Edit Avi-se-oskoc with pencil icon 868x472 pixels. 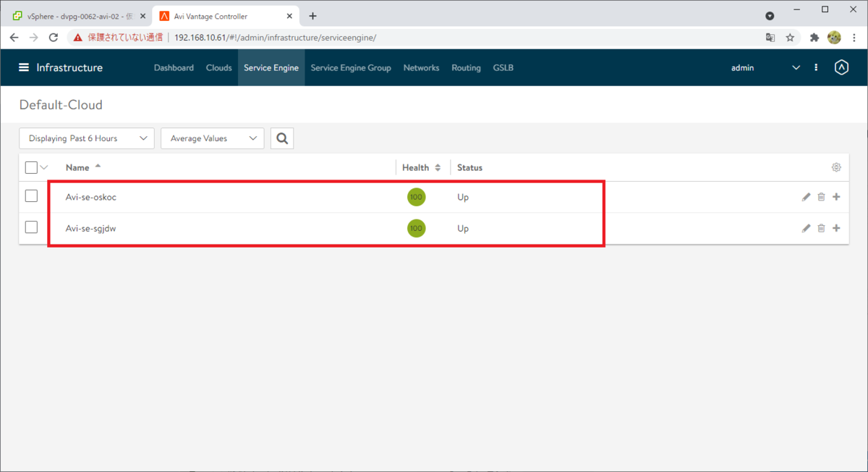tap(807, 197)
